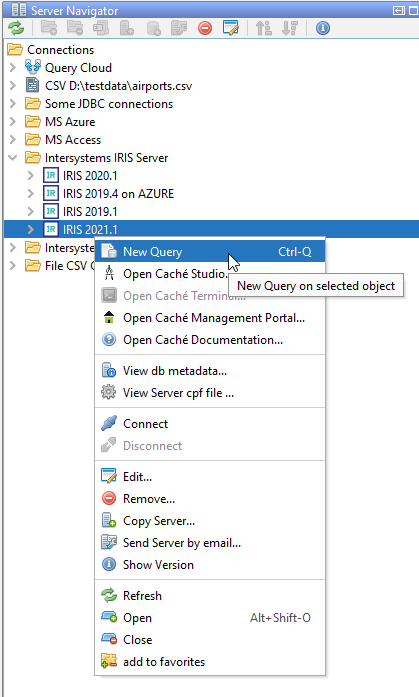
Task: Click the add folder toolbar icon
Action: click(48, 28)
